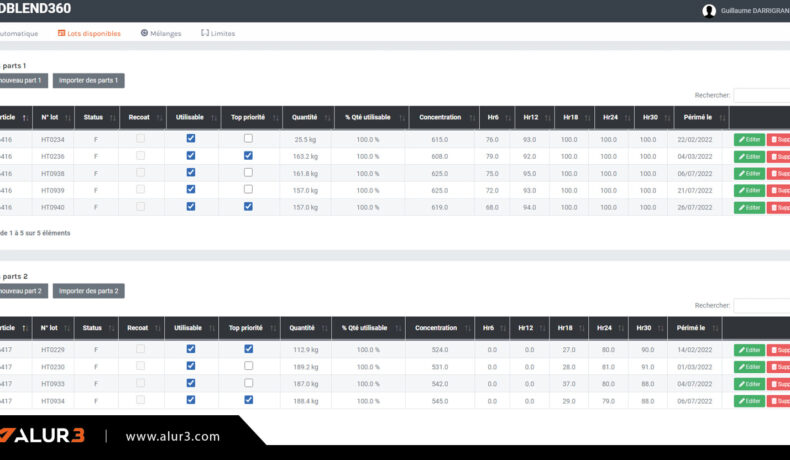The image size is (790, 460).
Task: Disable Top priorité for lot HT0934
Action: pyautogui.click(x=248, y=400)
